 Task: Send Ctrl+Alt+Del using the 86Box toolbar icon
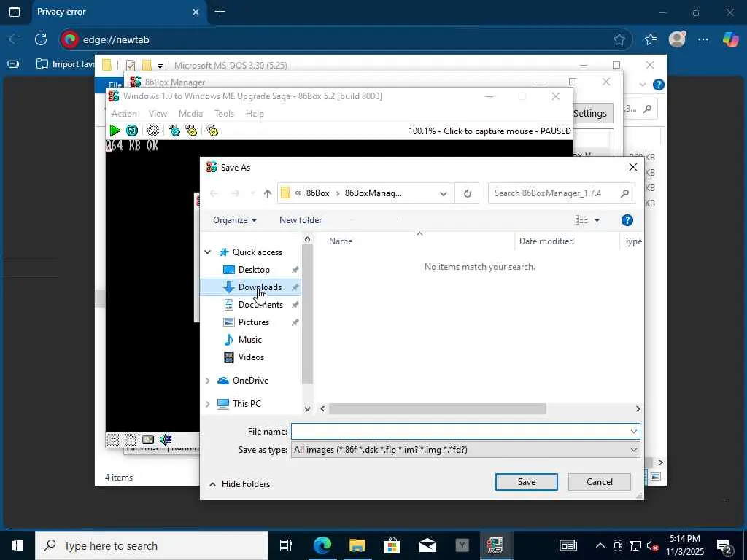point(174,131)
